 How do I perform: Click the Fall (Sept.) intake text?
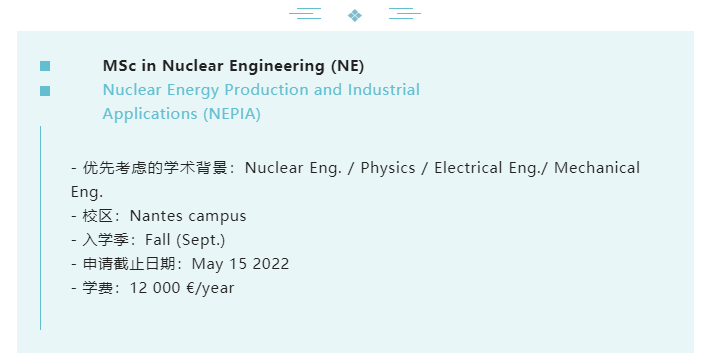[x=185, y=240]
